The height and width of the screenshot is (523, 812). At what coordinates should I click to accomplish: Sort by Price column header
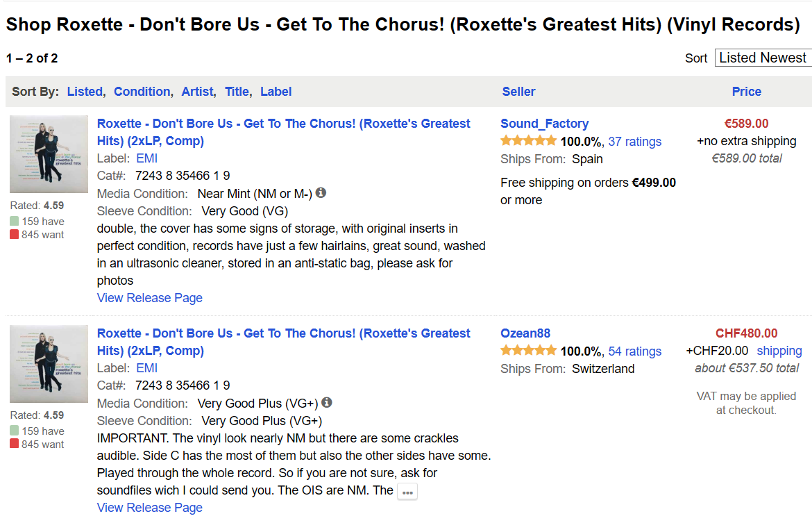tap(746, 92)
